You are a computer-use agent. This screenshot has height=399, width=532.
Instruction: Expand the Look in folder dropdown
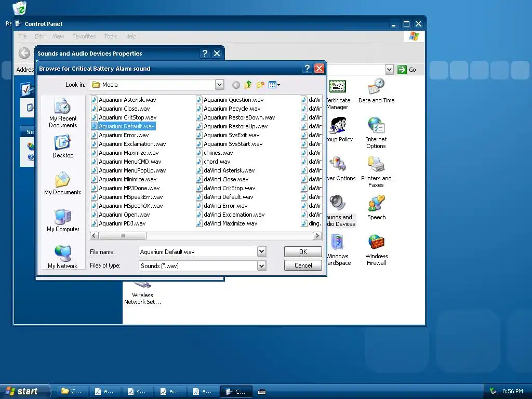click(220, 85)
